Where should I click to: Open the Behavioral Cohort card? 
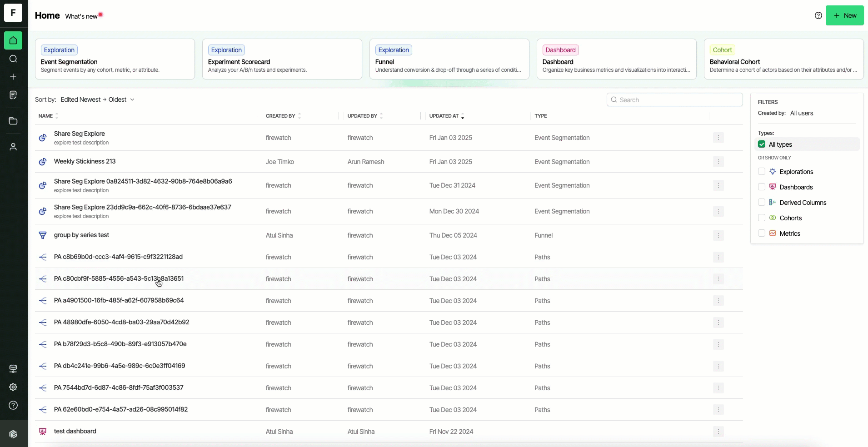[784, 59]
